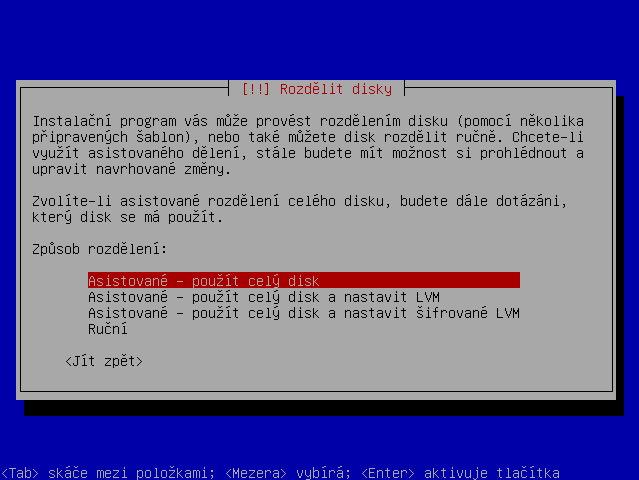The width and height of the screenshot is (639, 480).
Task: Click the line 'který disk se má použít.'
Action: tap(128, 217)
